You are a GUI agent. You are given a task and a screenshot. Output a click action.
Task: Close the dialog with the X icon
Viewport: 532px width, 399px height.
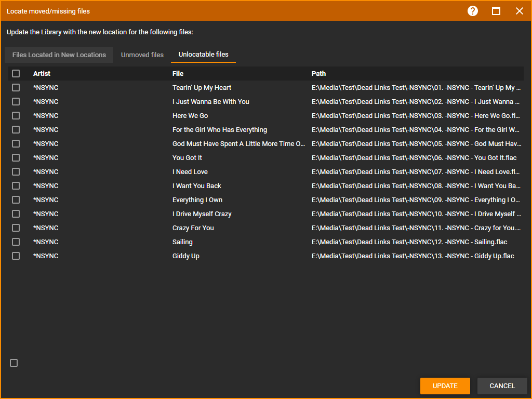pos(519,11)
